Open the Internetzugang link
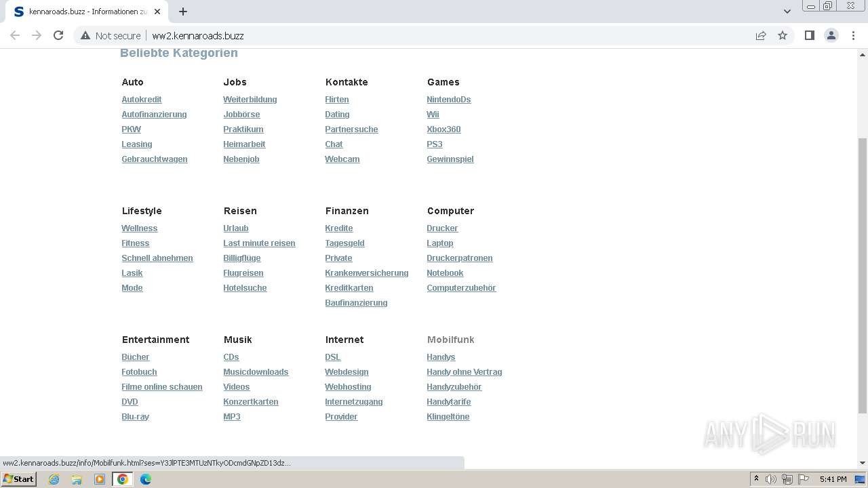This screenshot has width=868, height=488. 354,402
